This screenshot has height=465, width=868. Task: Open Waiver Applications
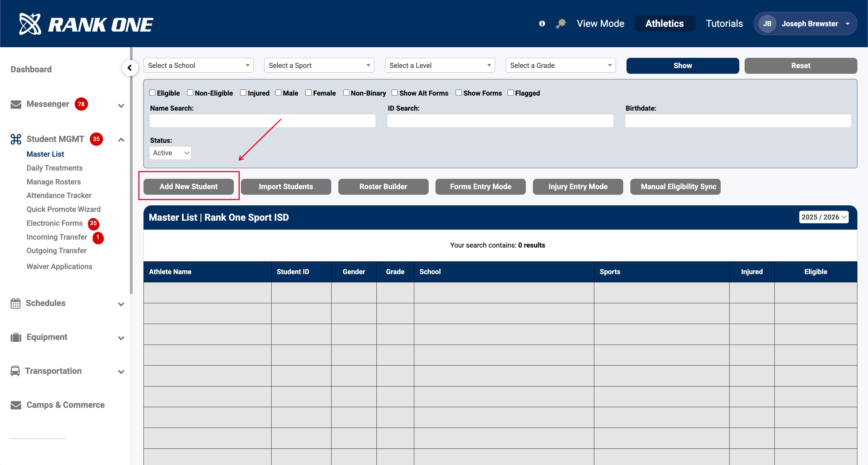click(x=59, y=267)
